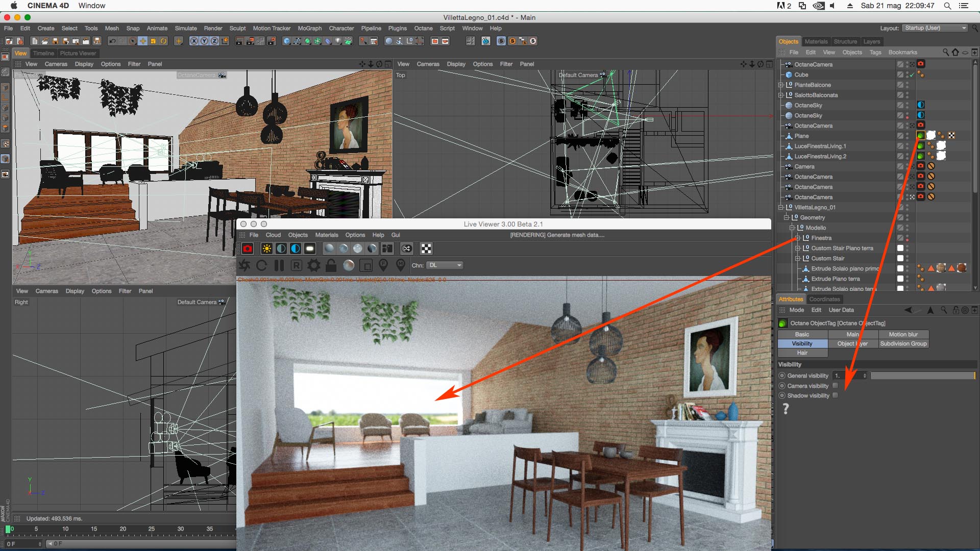
Task: Click the sun daylight icon in Live Viewer
Action: tap(266, 249)
